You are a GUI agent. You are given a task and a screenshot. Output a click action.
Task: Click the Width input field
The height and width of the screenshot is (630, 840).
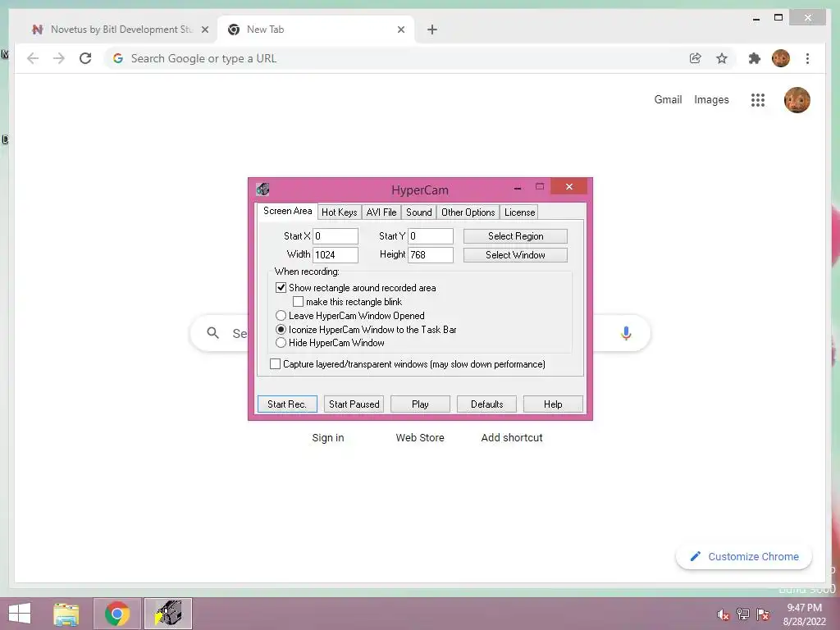[x=336, y=255]
